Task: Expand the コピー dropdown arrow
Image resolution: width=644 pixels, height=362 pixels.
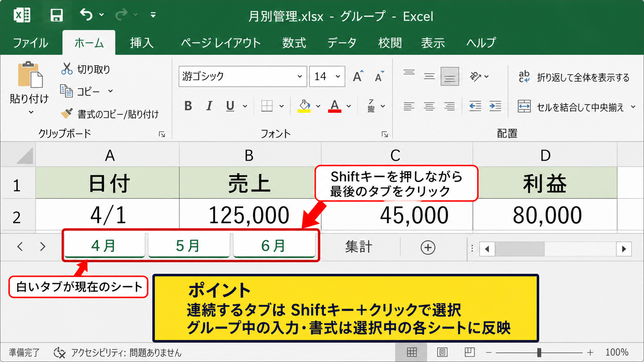Action: [x=111, y=91]
